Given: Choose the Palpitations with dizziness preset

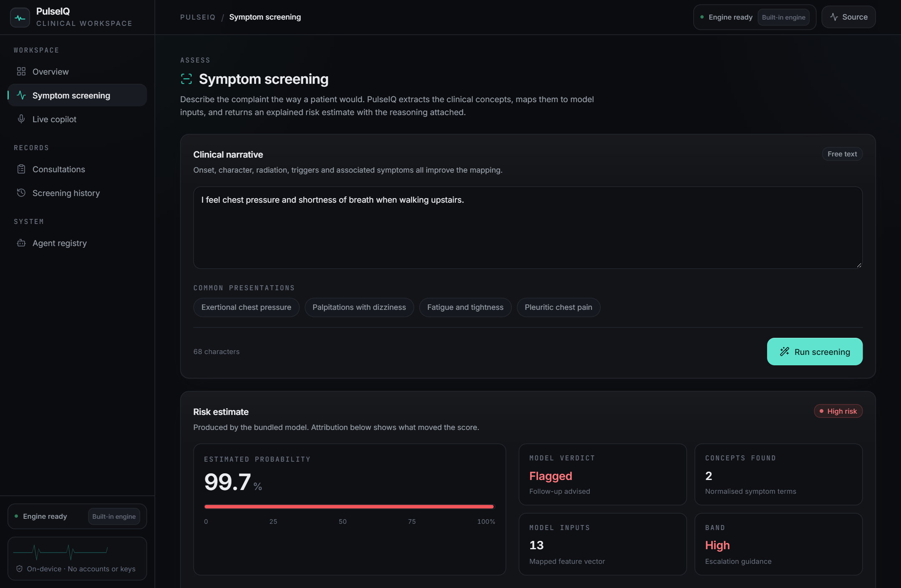Looking at the screenshot, I should coord(359,307).
